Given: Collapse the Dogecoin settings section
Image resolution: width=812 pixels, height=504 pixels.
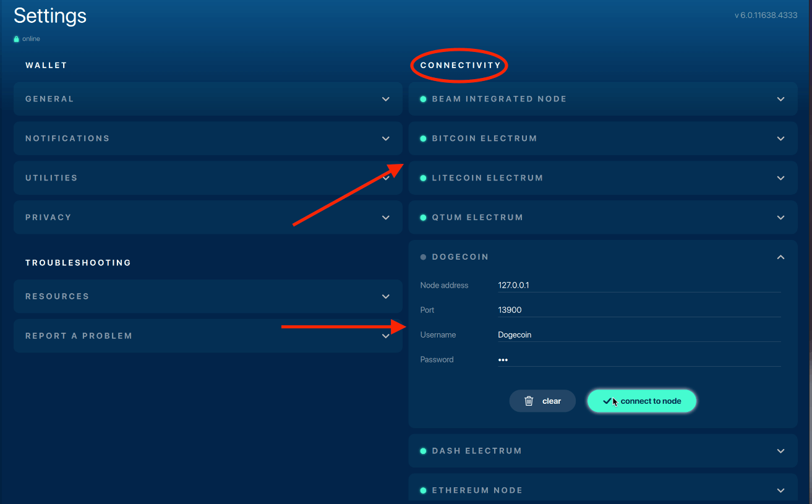Looking at the screenshot, I should (x=780, y=257).
